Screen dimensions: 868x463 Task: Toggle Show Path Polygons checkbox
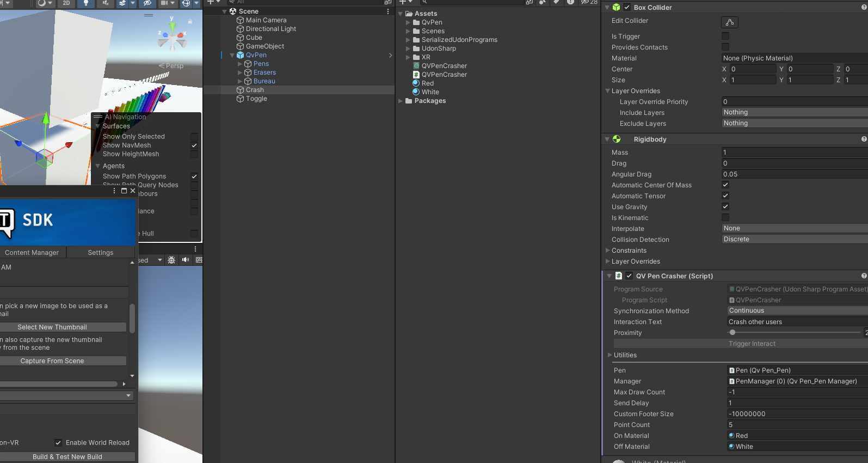(194, 176)
